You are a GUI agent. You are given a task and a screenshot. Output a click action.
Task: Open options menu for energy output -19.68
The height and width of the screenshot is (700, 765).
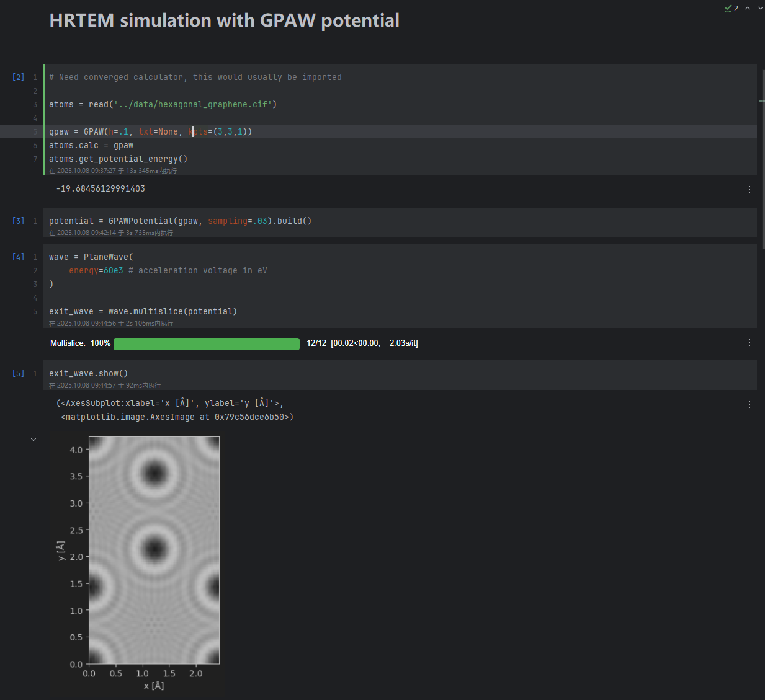click(x=749, y=190)
